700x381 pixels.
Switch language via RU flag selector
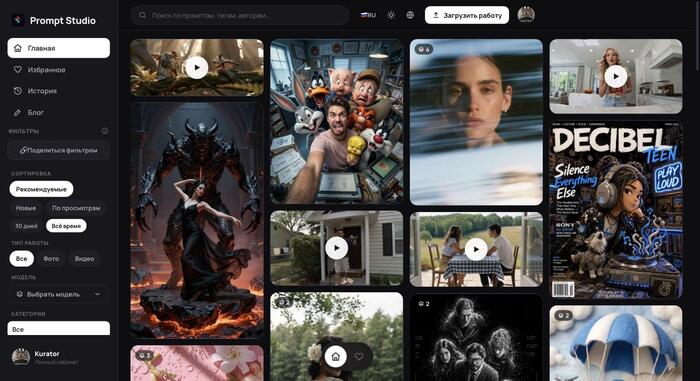click(368, 15)
